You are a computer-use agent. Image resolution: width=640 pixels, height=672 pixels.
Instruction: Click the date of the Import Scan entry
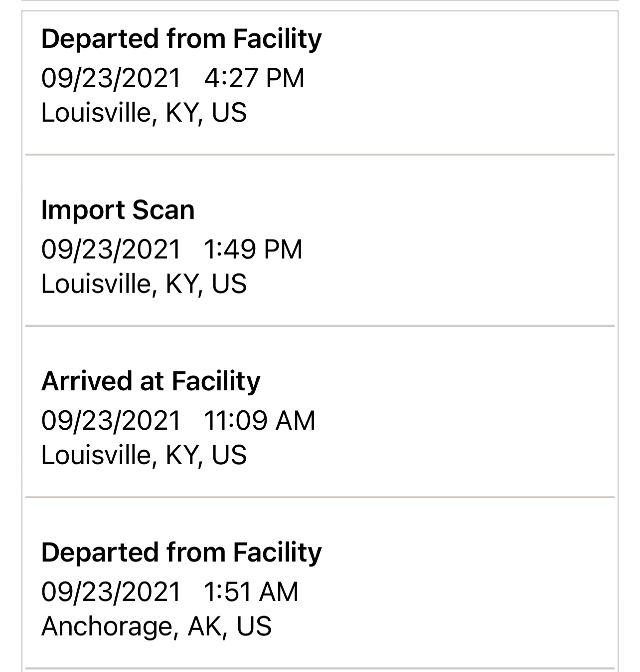pos(111,249)
